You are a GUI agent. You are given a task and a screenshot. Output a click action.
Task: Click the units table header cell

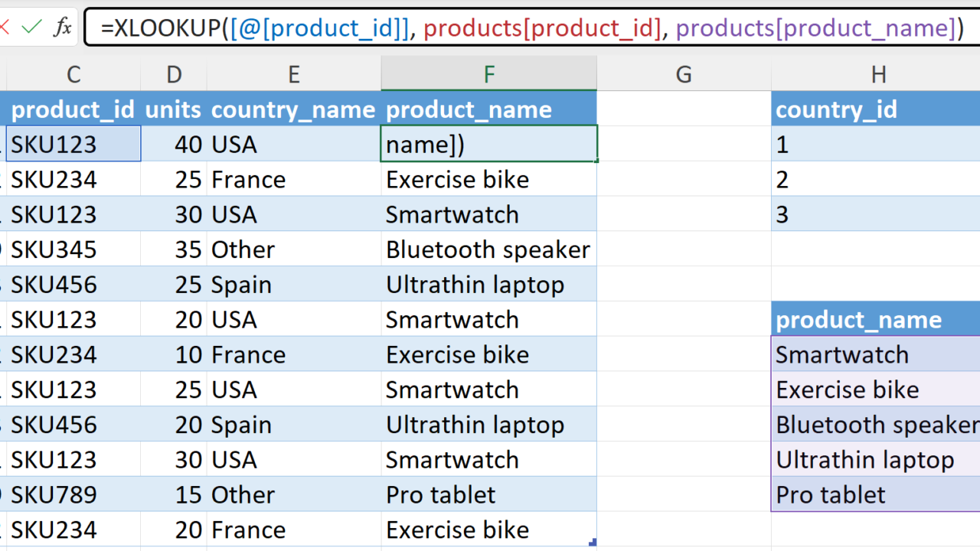click(x=174, y=109)
